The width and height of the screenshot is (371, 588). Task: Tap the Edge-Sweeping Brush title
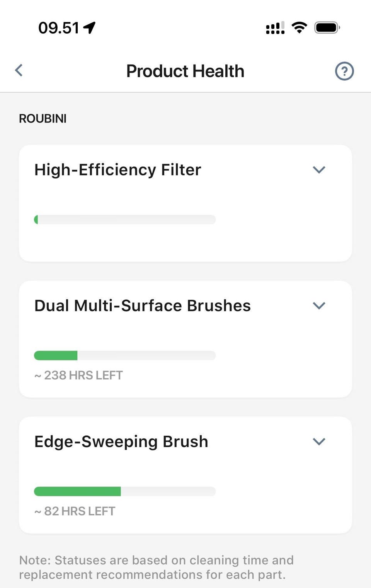121,442
